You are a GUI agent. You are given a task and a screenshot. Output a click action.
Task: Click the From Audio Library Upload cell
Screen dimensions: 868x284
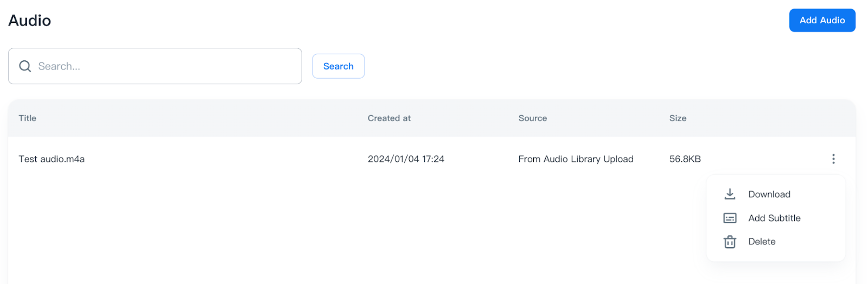pos(576,159)
